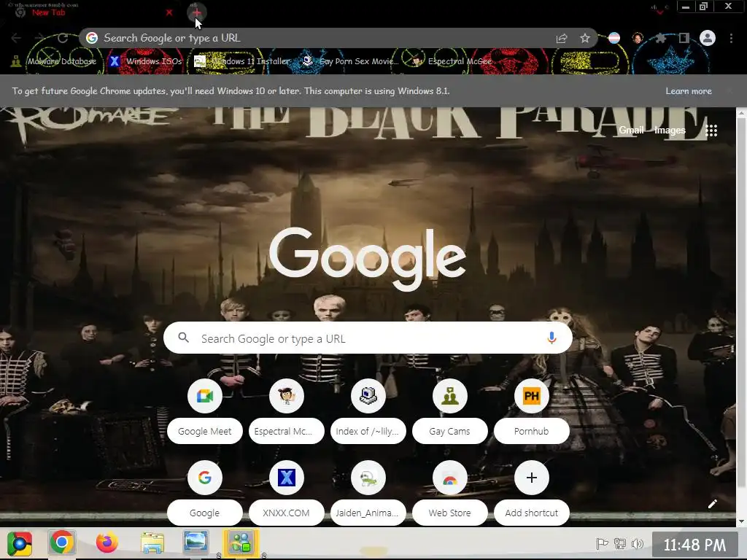Toggle the side panel icon
This screenshot has width=747, height=560.
684,38
